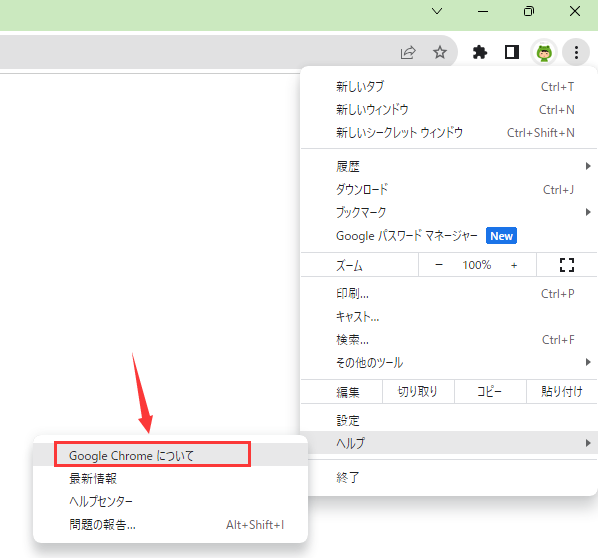Image resolution: width=600 pixels, height=558 pixels.
Task: Choose キャスト... menu item
Action: pyautogui.click(x=449, y=317)
